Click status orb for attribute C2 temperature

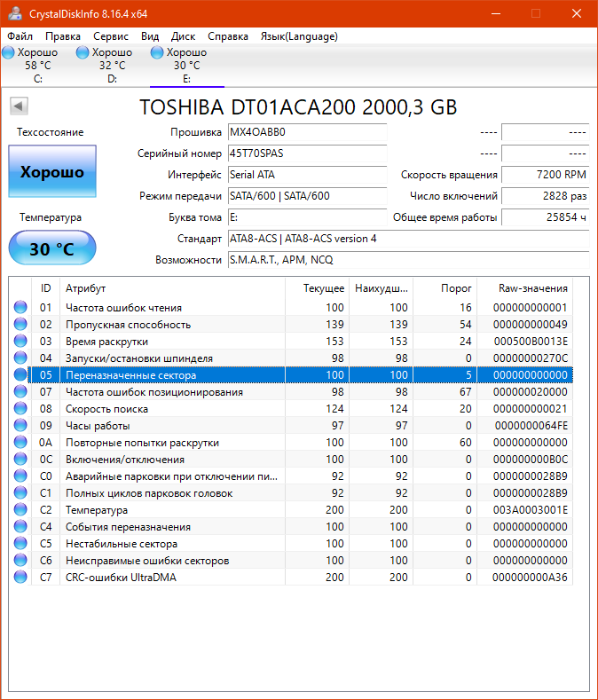click(x=20, y=509)
